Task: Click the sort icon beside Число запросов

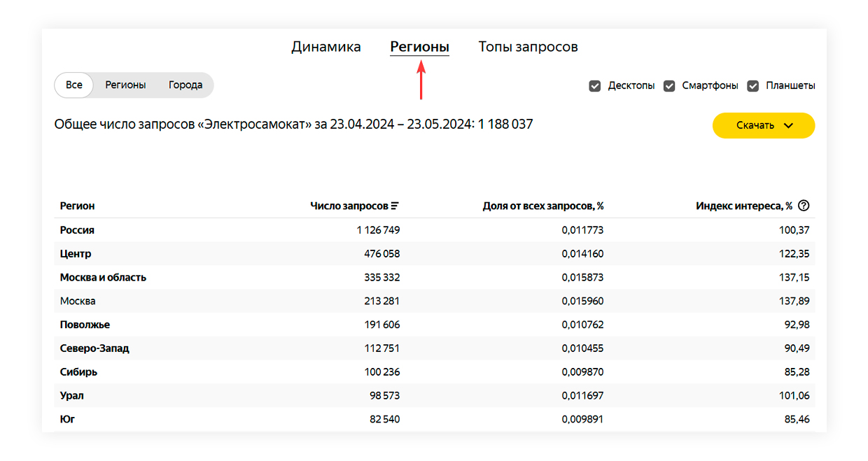Action: pos(395,206)
